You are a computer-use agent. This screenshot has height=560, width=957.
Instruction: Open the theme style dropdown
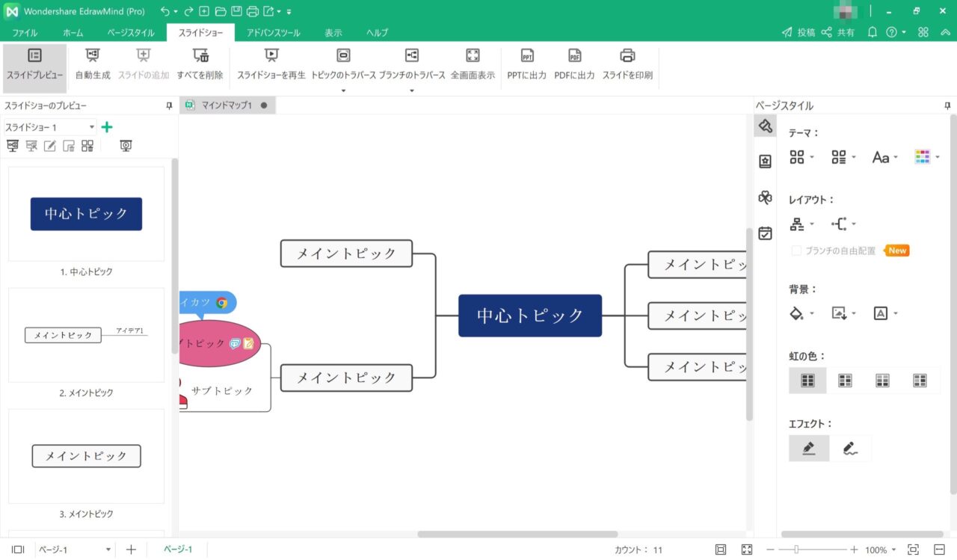801,157
